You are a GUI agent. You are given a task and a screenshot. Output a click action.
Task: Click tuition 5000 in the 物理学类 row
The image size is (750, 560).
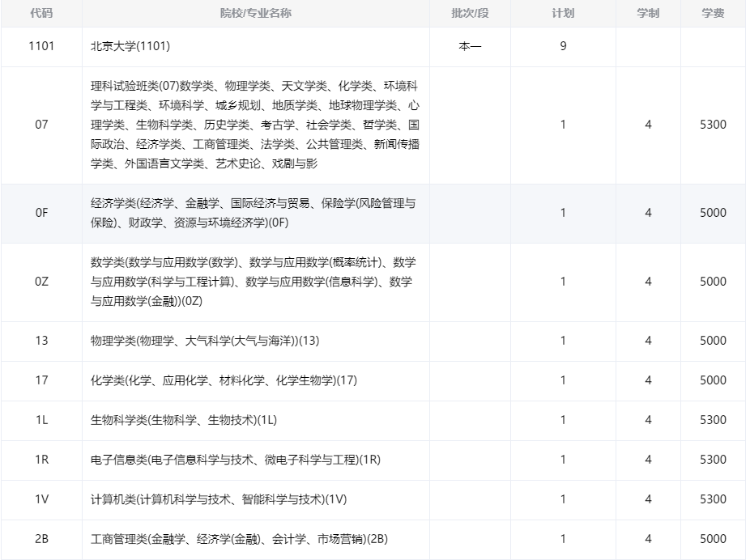[713, 341]
